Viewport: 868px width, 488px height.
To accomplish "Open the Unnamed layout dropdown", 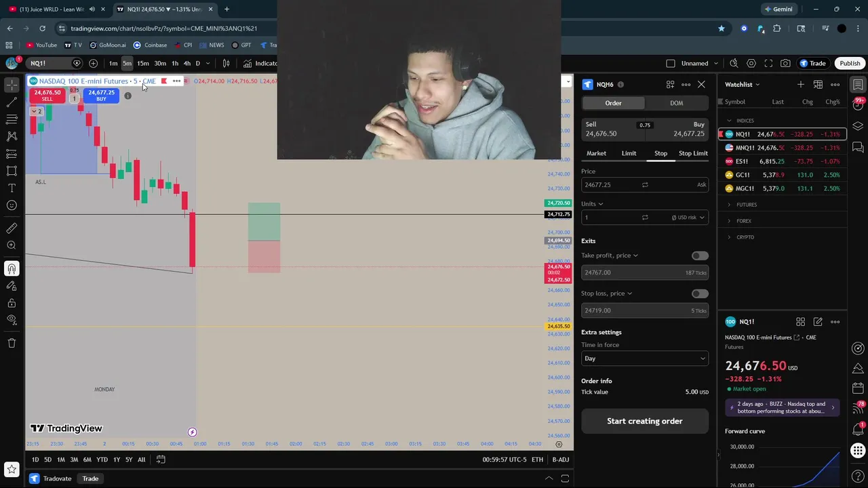I will pos(700,63).
